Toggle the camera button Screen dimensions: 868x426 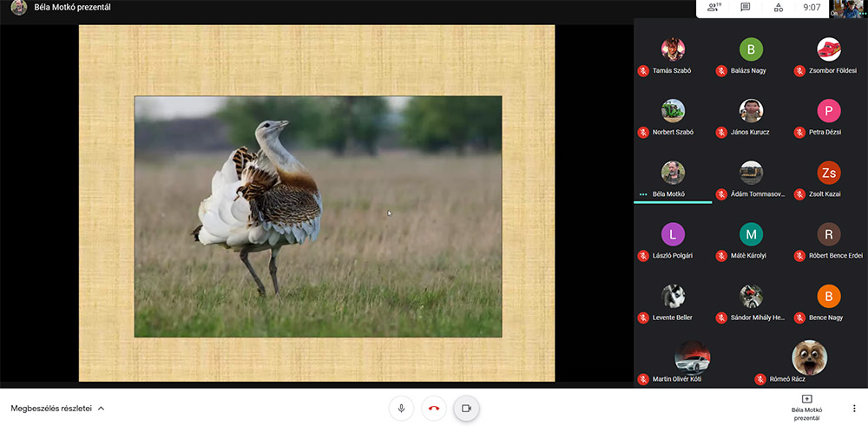(466, 409)
